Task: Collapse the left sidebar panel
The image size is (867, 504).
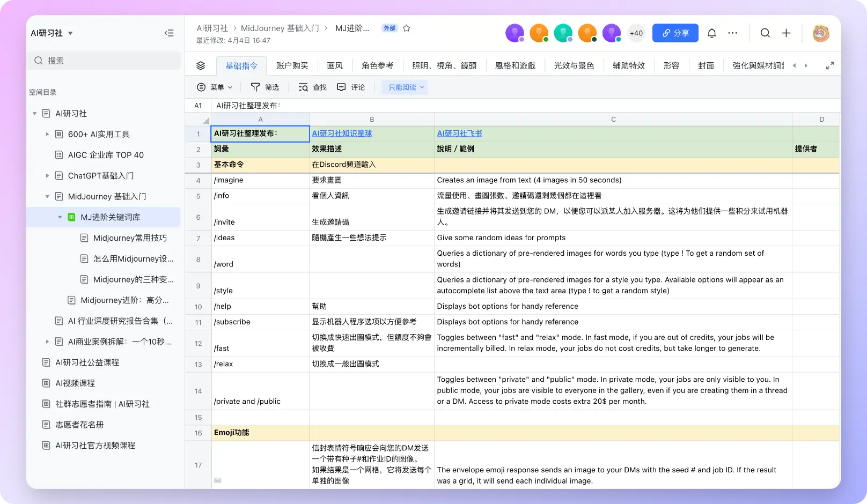Action: 169,33
